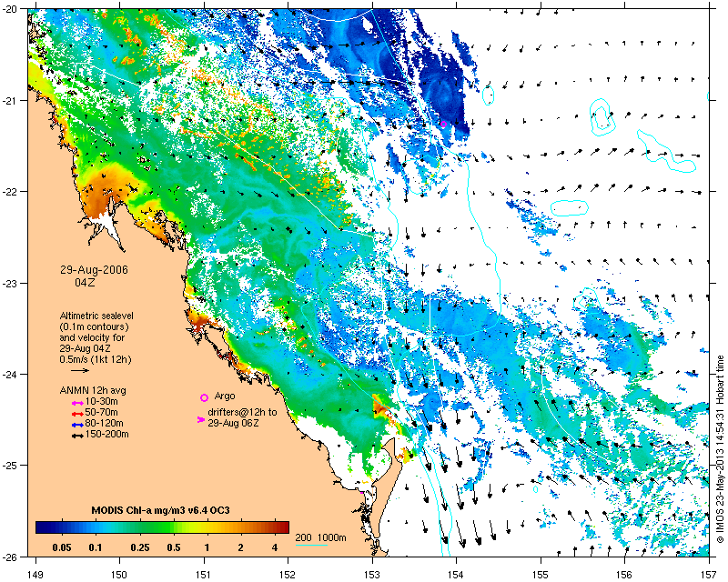Click latitude axis label -20
The image size is (728, 582).
tap(10, 10)
